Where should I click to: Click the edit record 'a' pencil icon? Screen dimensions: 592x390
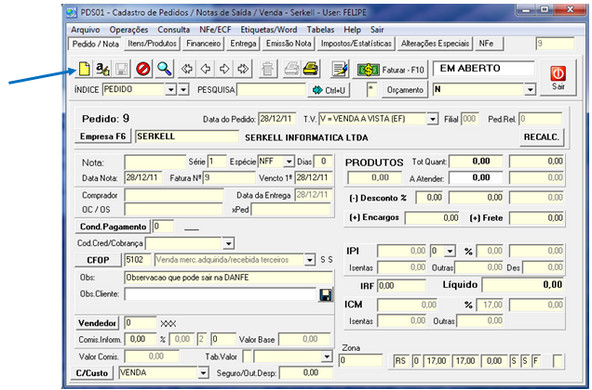pos(102,69)
